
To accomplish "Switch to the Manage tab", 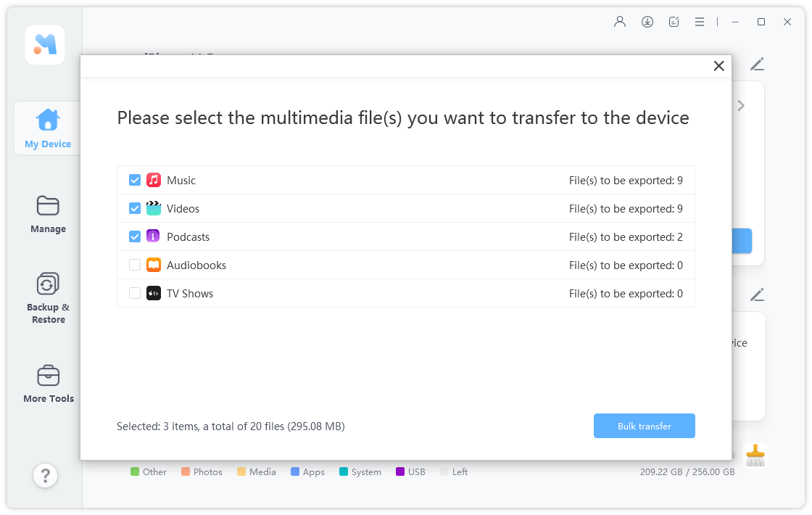I will tap(48, 214).
